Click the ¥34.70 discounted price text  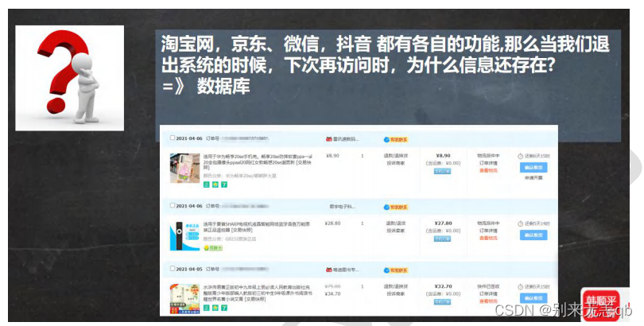332,293
